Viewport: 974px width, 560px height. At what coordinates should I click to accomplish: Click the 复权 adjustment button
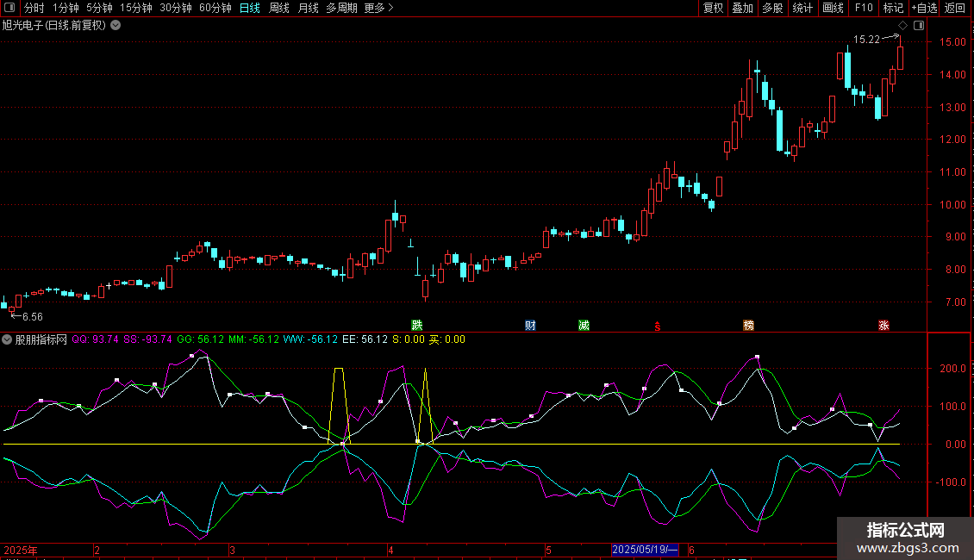pos(713,8)
